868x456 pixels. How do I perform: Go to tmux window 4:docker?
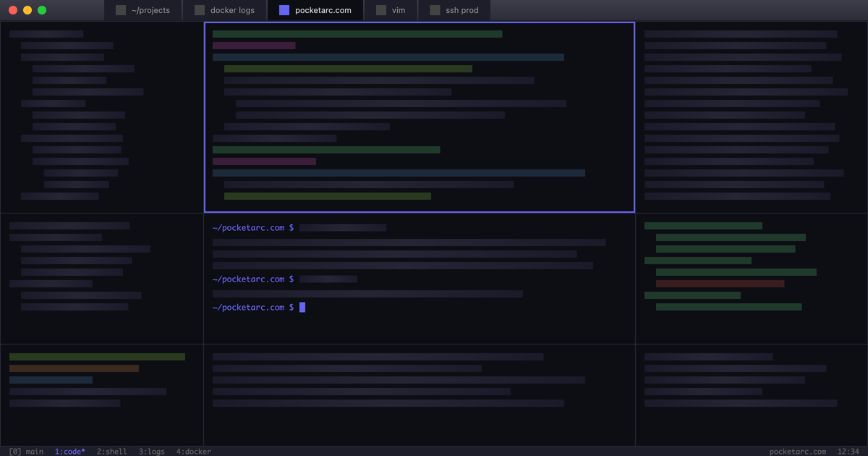(x=193, y=452)
